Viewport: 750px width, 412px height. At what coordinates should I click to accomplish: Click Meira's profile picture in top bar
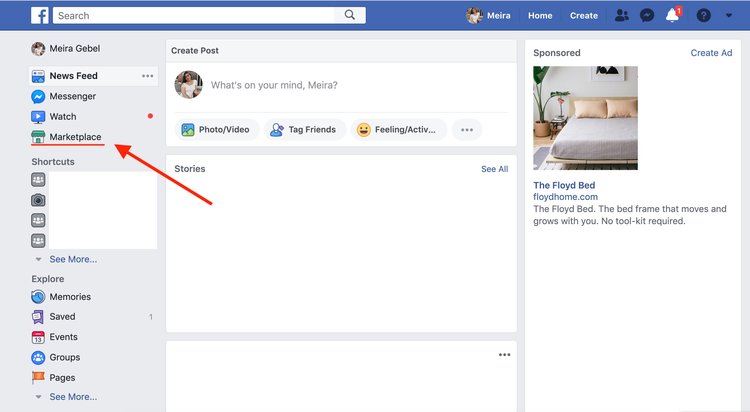pyautogui.click(x=474, y=15)
